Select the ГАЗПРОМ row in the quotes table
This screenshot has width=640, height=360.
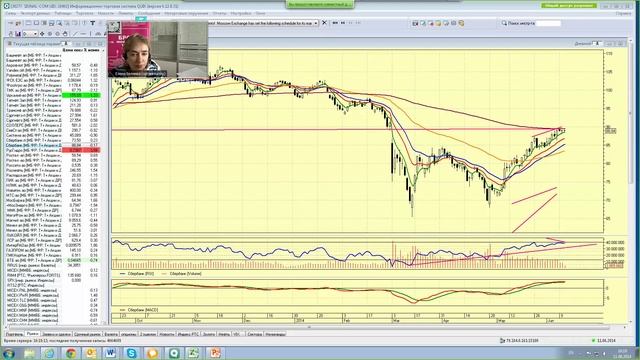click(x=53, y=250)
